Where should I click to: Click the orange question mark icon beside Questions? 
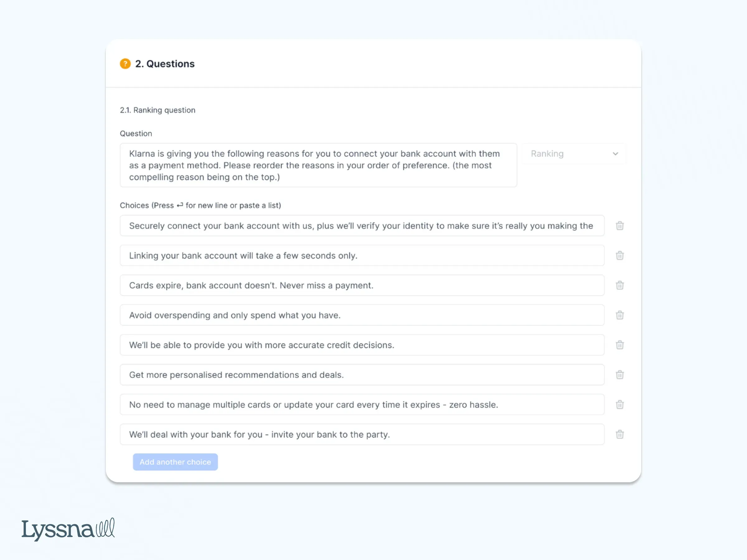click(125, 63)
